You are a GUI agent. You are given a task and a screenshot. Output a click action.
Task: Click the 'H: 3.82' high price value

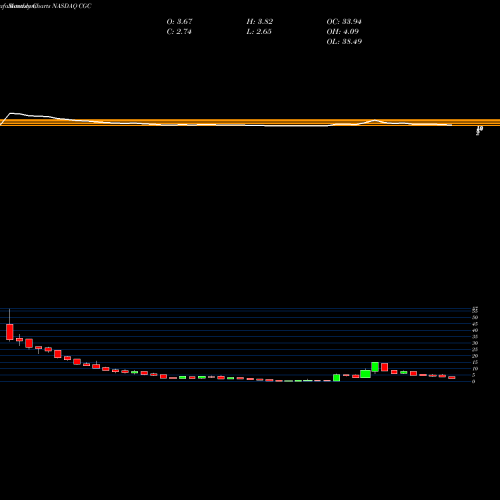(260, 22)
